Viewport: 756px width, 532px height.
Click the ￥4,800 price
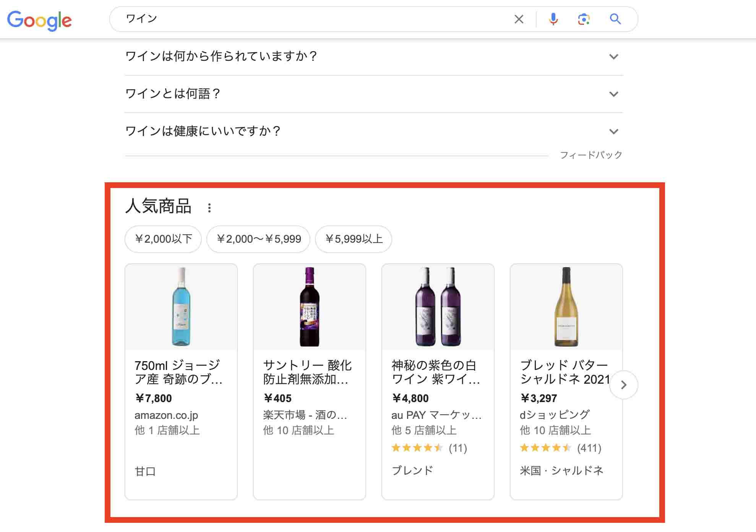[x=410, y=398]
